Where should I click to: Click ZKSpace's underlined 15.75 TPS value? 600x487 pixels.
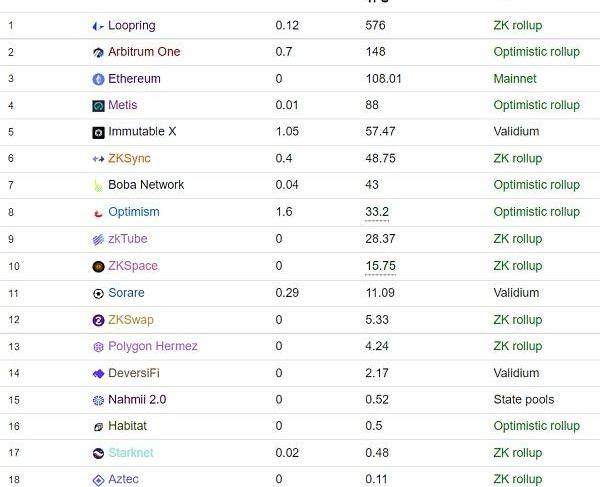coord(380,266)
